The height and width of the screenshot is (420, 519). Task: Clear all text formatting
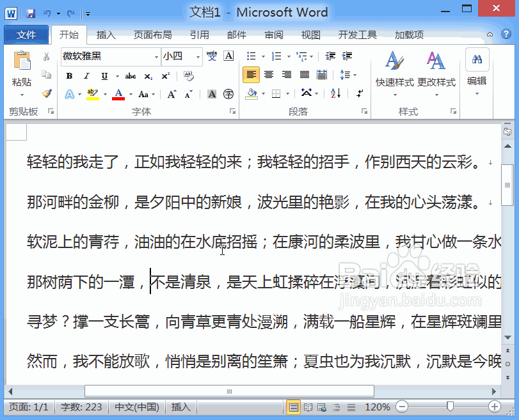click(x=188, y=75)
